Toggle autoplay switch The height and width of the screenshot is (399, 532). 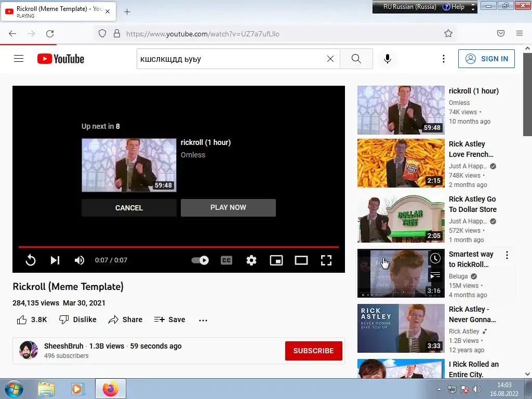pyautogui.click(x=200, y=260)
